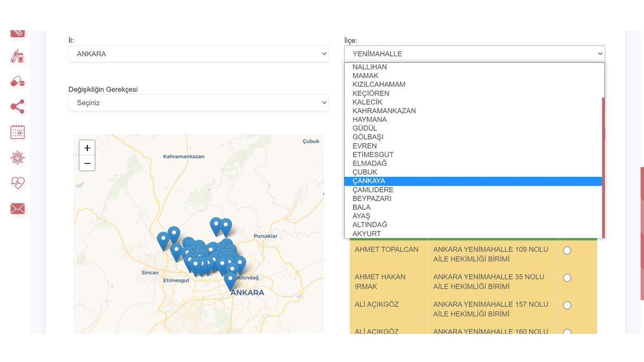Open the pills medication icon in sidebar
Screen dimensions: 644x362
click(x=17, y=82)
